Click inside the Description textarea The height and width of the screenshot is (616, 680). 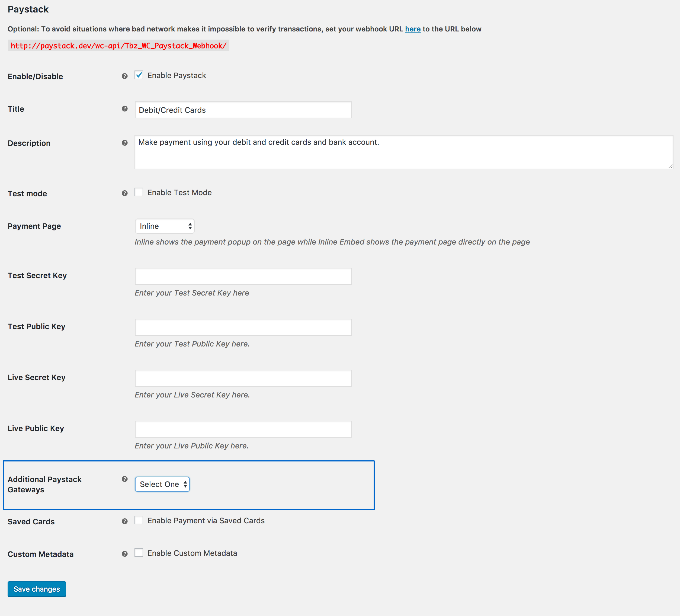click(x=337, y=152)
